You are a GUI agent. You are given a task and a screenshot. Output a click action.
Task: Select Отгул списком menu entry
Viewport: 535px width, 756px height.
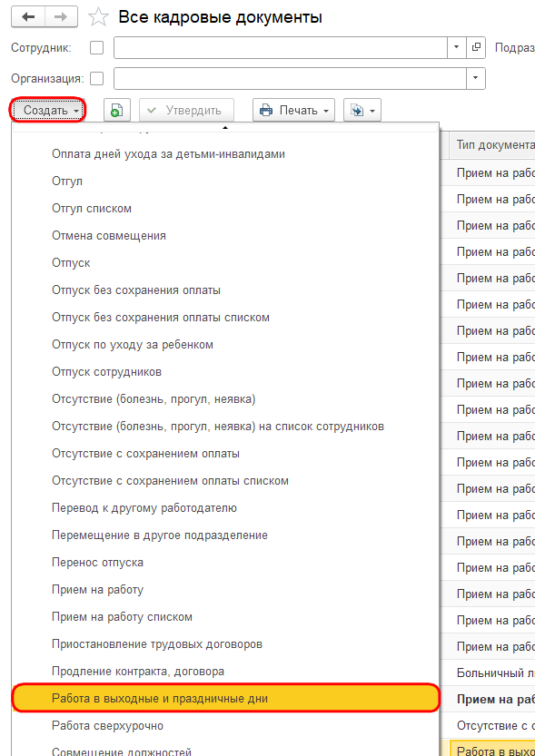pos(225,209)
